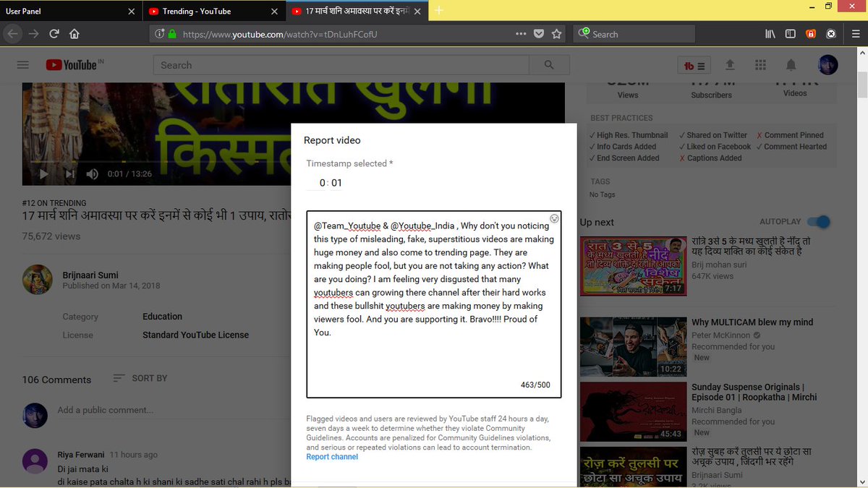Open the Sunday Suspense Originals video thumbnail

point(633,411)
